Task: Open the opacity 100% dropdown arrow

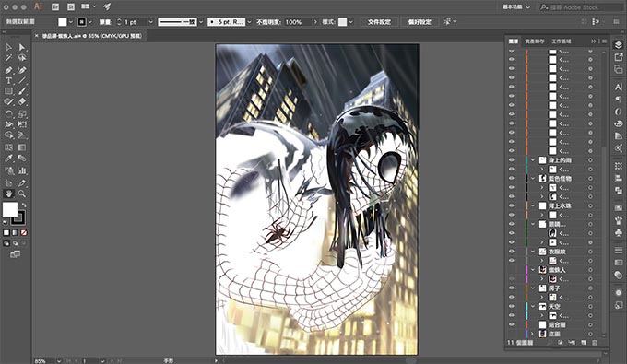Action: [315, 22]
